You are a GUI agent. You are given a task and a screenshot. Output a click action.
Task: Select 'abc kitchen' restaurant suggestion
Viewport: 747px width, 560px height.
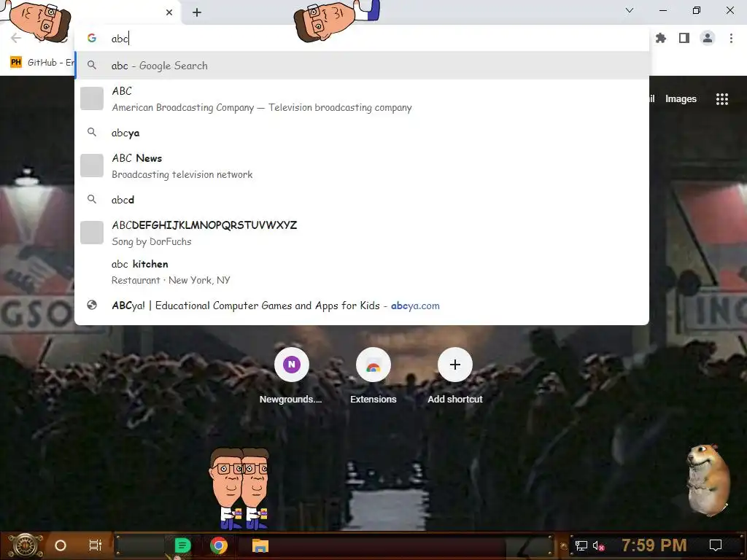[362, 272]
